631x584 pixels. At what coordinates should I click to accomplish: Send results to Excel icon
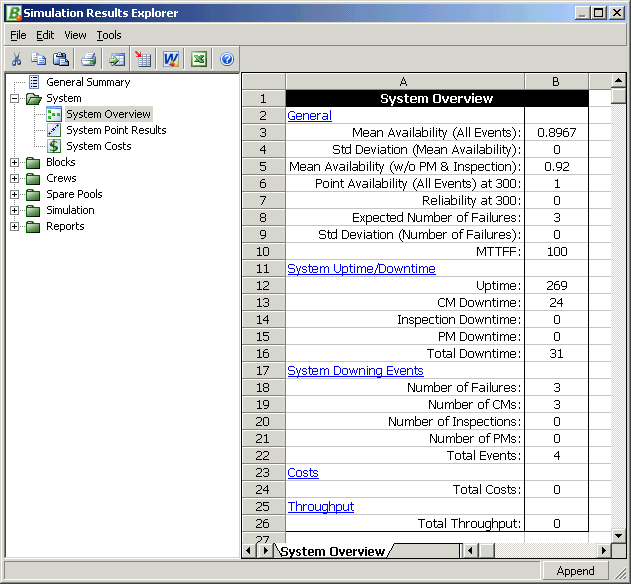tap(199, 59)
